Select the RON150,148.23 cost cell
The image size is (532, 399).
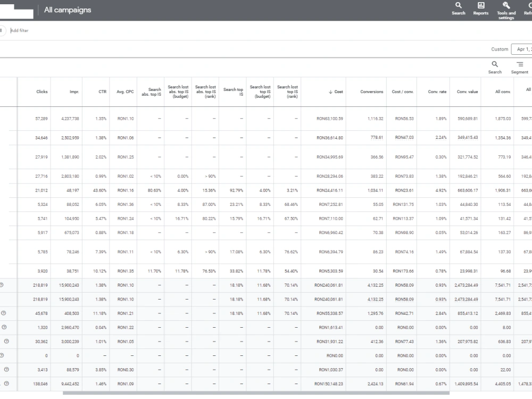329,384
